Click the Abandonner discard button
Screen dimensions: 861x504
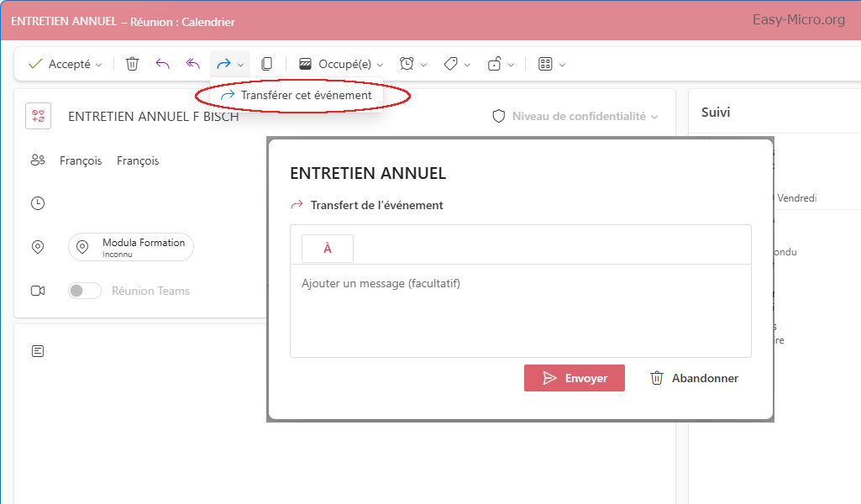click(695, 378)
